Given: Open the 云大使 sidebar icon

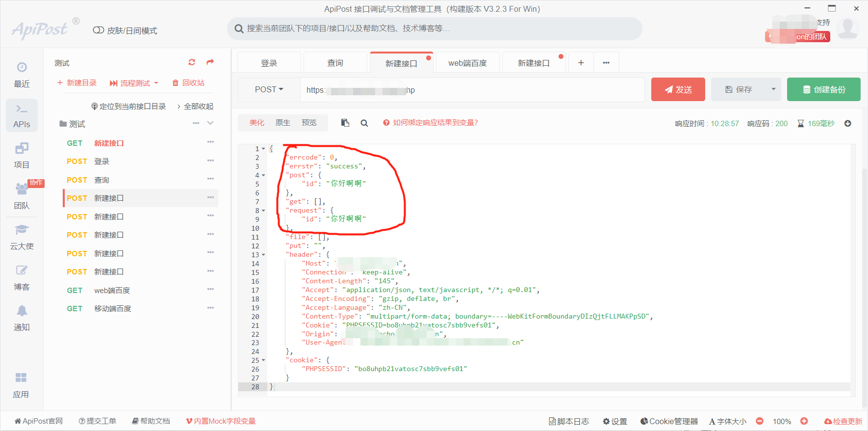Looking at the screenshot, I should click(22, 237).
